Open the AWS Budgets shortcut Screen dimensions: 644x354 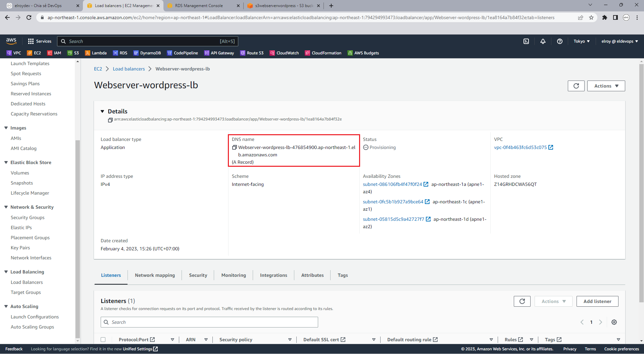pyautogui.click(x=363, y=53)
